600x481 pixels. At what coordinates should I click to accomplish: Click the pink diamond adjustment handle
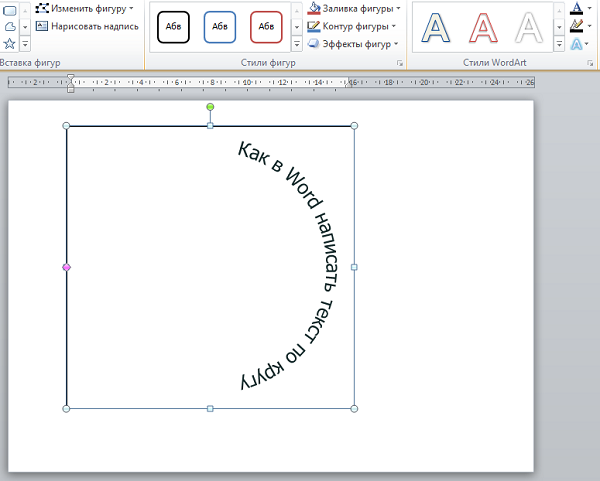(66, 267)
